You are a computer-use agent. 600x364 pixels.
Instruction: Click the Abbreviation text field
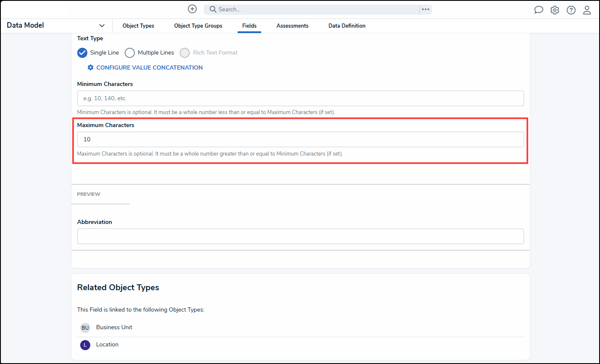point(300,237)
